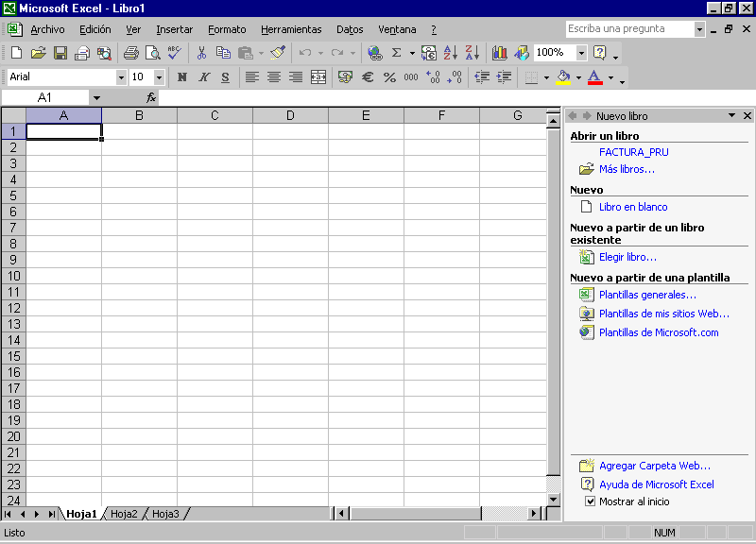
Task: Uncheck 'Mostrar al inicio' checkbox
Action: [x=591, y=501]
